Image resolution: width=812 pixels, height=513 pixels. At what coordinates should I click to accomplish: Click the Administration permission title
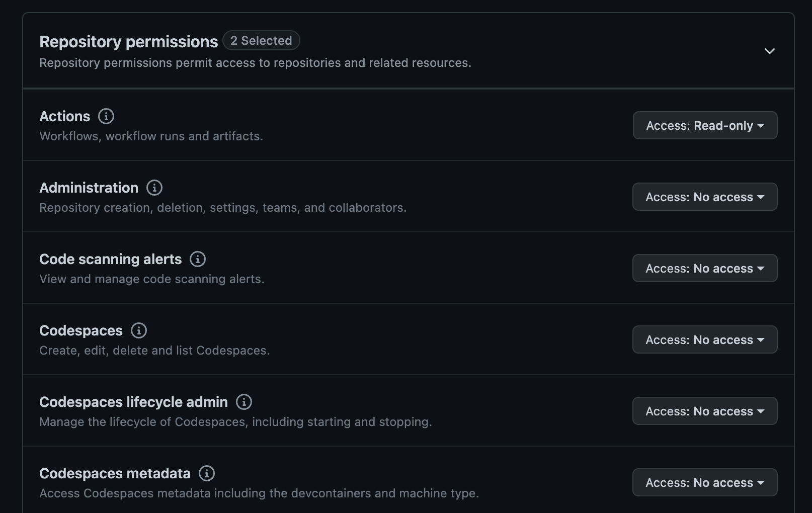[89, 188]
